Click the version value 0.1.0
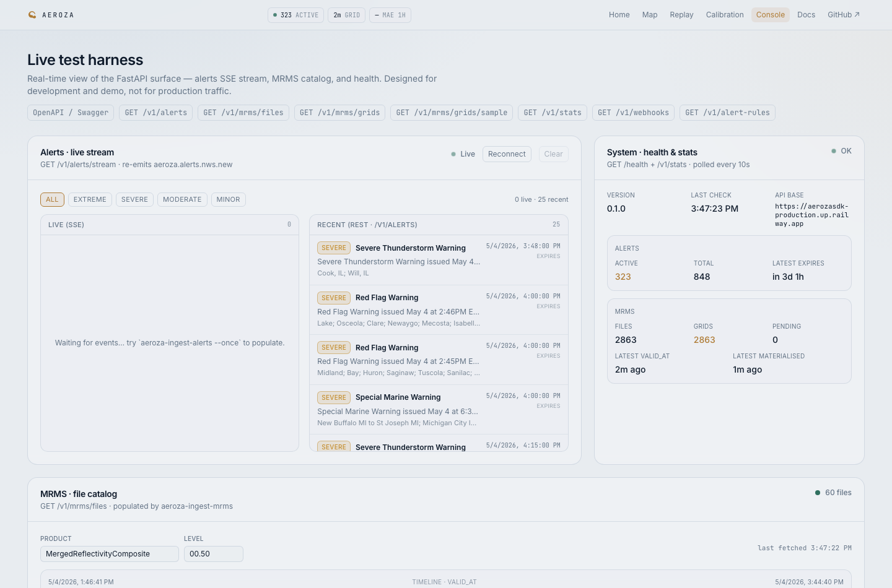The image size is (892, 588). tap(616, 209)
